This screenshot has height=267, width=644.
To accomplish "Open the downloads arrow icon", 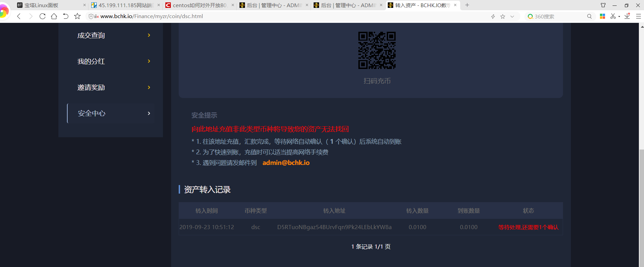I will click(x=627, y=16).
